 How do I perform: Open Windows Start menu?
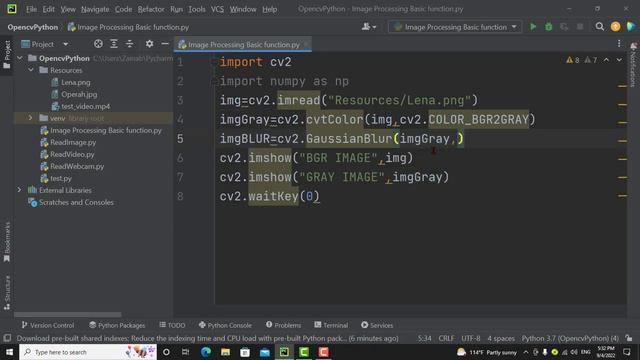click(x=9, y=352)
